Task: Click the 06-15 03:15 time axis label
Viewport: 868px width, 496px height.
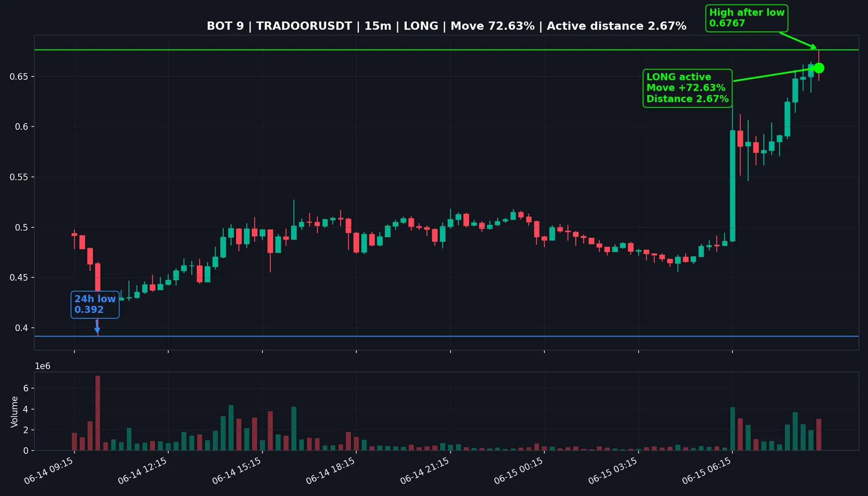Action: click(613, 471)
